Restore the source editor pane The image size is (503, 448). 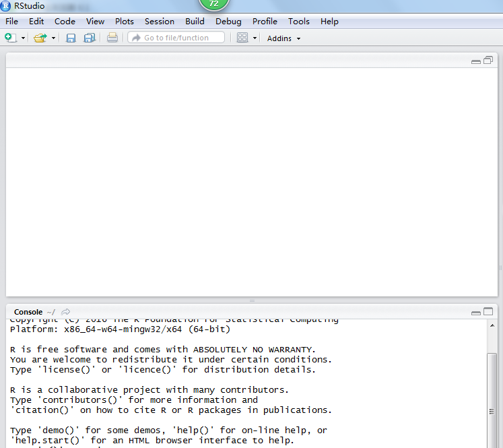pyautogui.click(x=488, y=60)
